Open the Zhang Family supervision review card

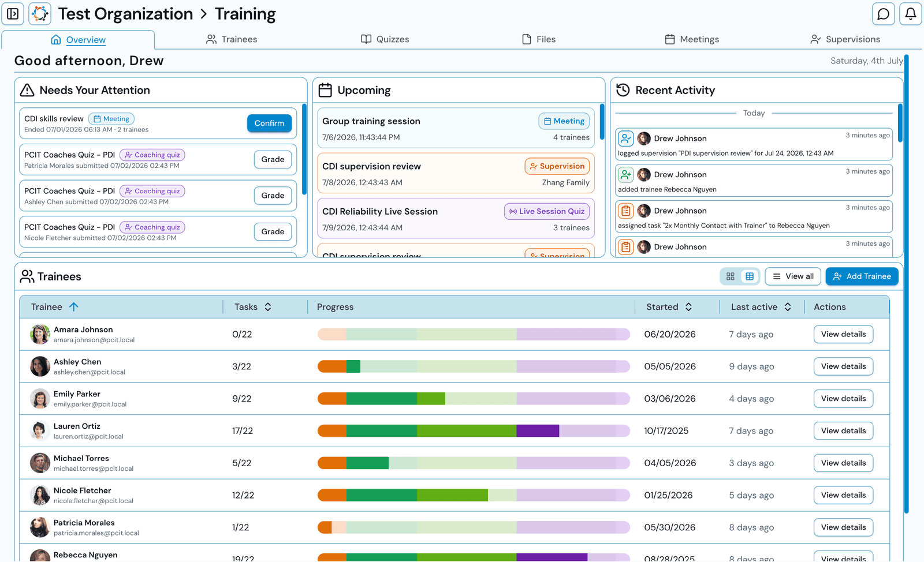pyautogui.click(x=456, y=174)
